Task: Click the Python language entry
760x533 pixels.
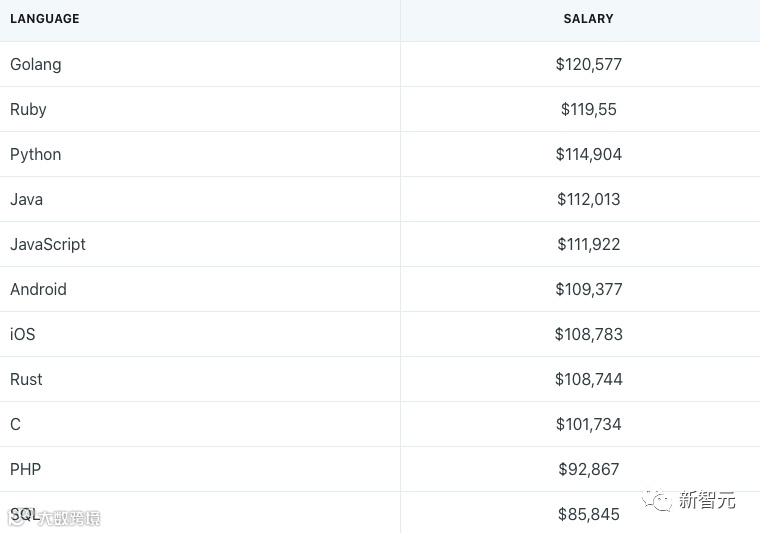Action: 36,154
